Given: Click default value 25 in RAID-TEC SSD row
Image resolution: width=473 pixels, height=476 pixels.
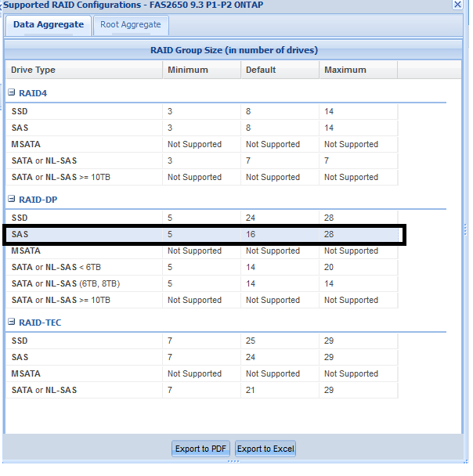Looking at the screenshot, I should coord(251,341).
